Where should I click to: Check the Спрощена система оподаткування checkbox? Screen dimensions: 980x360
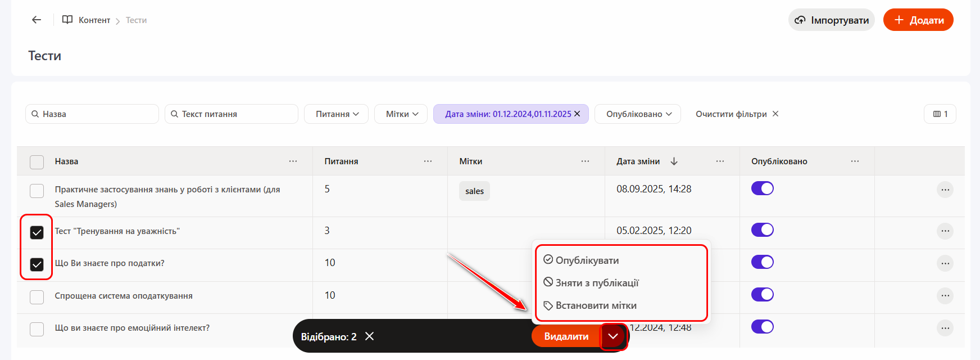point(37,297)
